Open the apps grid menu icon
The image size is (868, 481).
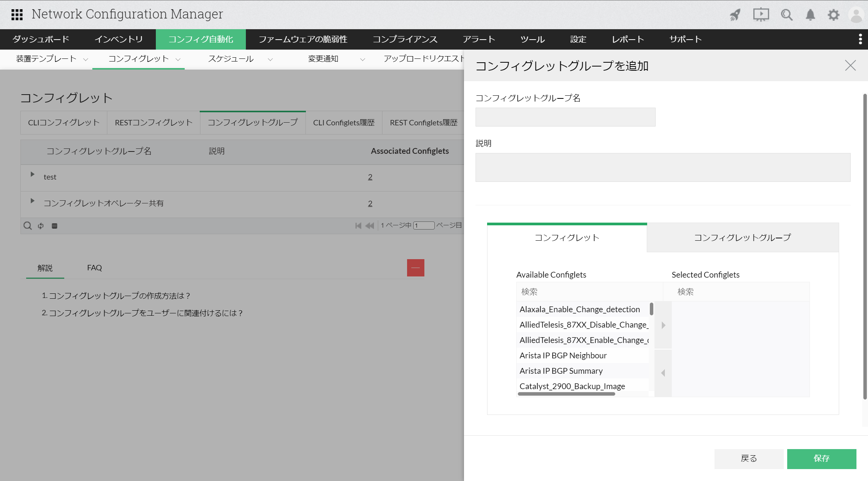click(17, 15)
